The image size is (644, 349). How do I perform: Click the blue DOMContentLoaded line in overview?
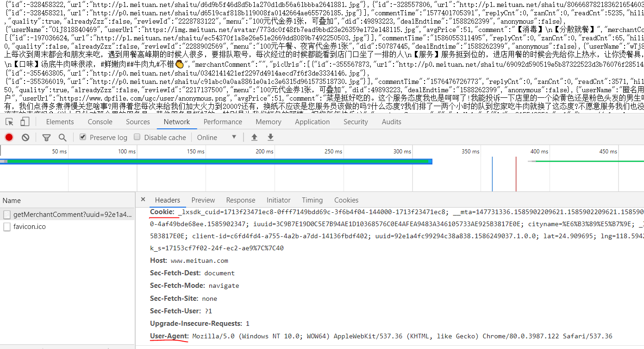pos(492,174)
